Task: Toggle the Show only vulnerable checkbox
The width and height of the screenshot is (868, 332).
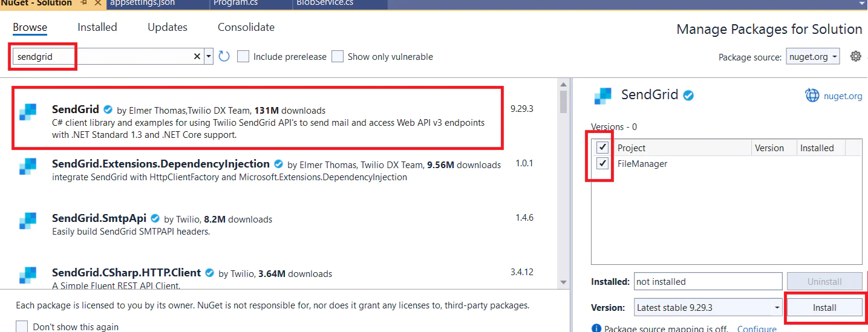Action: coord(338,56)
